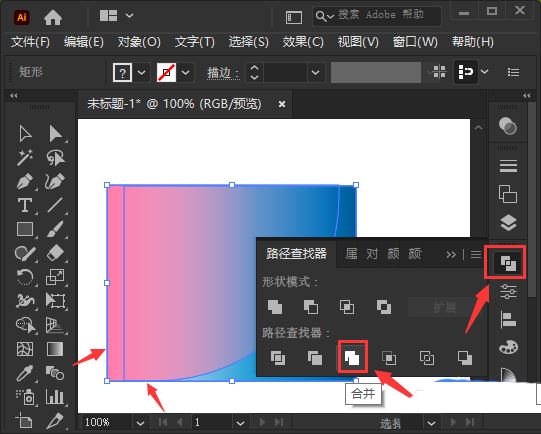
Task: Close the 未标题-1 document tab
Action: (x=282, y=104)
